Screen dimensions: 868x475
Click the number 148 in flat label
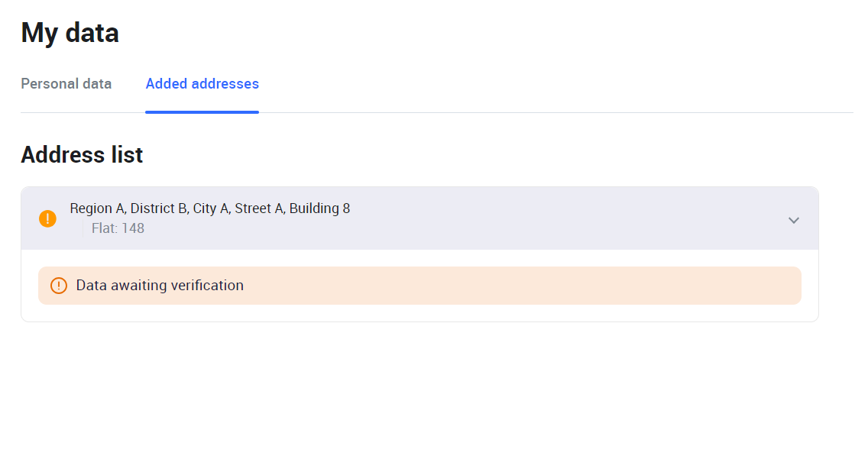point(133,228)
